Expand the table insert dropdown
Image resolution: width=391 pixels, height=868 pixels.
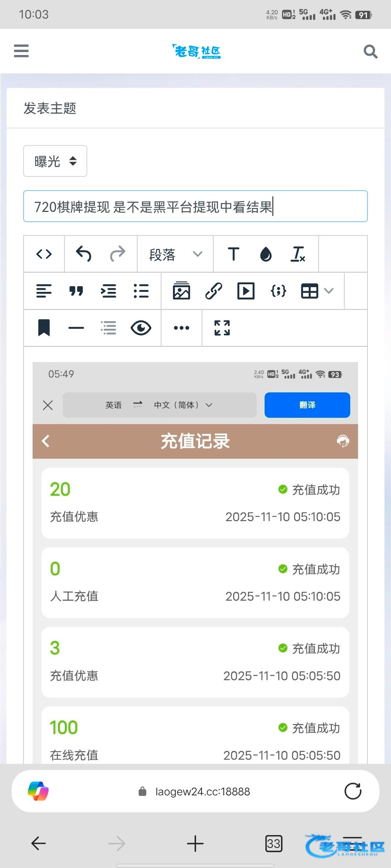pyautogui.click(x=329, y=291)
